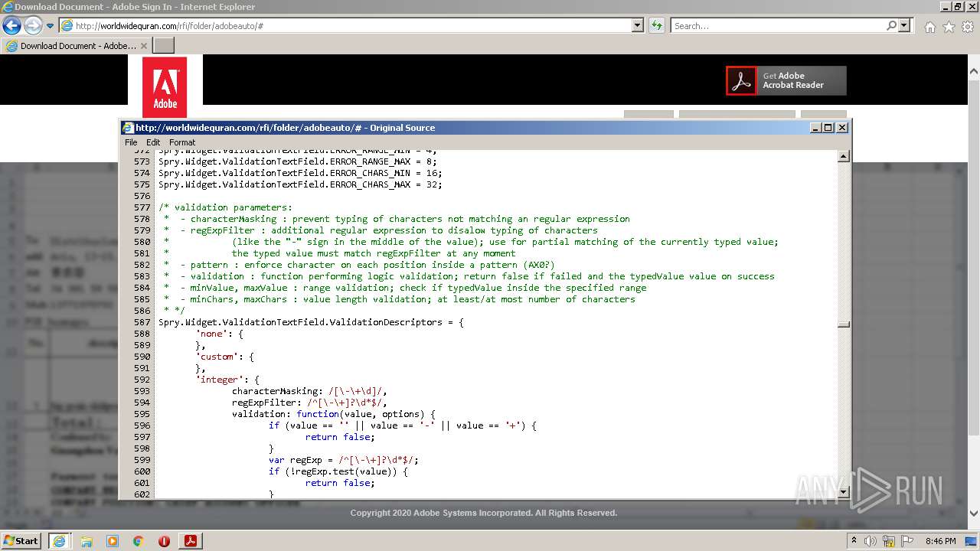Viewport: 980px width, 551px height.
Task: Open the Edit menu in Original Source window
Action: 153,142
